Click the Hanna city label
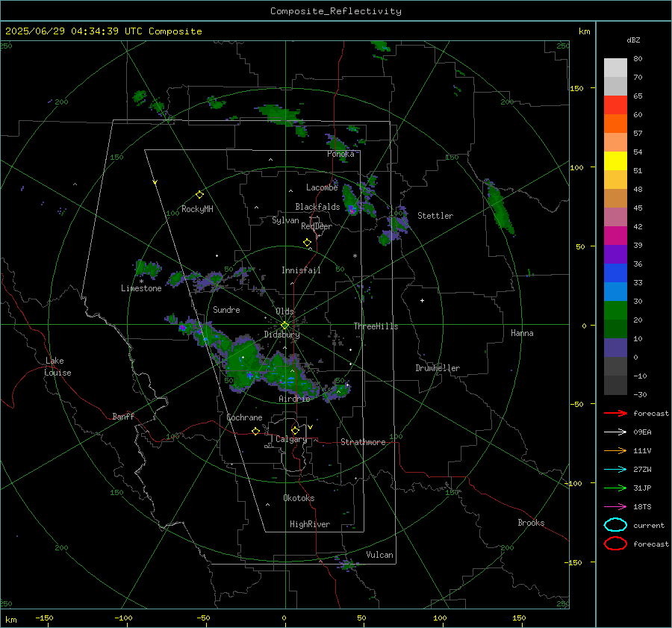This screenshot has height=628, width=672. click(522, 333)
